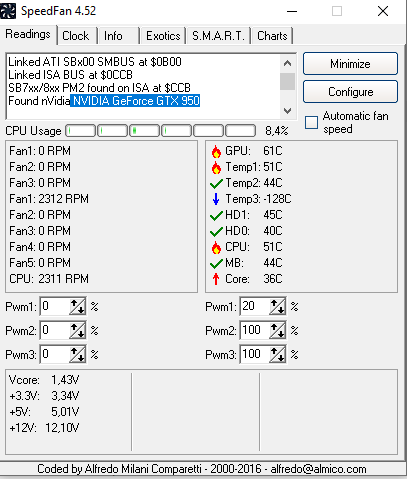Click the flame icon beside CPU temperature
The height and width of the screenshot is (481, 411).
216,247
